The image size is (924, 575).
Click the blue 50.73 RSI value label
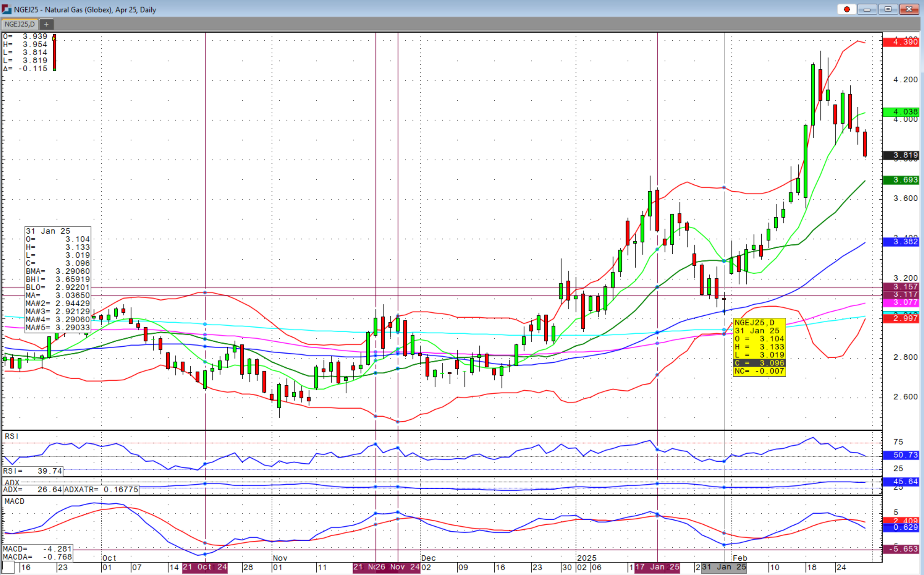click(901, 455)
